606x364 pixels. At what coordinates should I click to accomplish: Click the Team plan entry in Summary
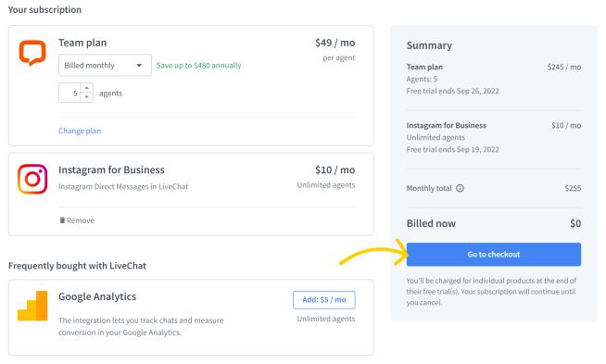(424, 68)
